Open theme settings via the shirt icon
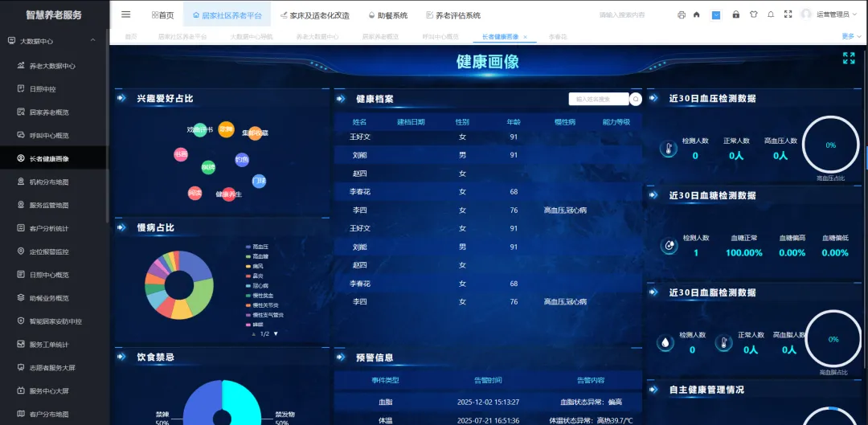This screenshot has width=868, height=425. pyautogui.click(x=753, y=15)
